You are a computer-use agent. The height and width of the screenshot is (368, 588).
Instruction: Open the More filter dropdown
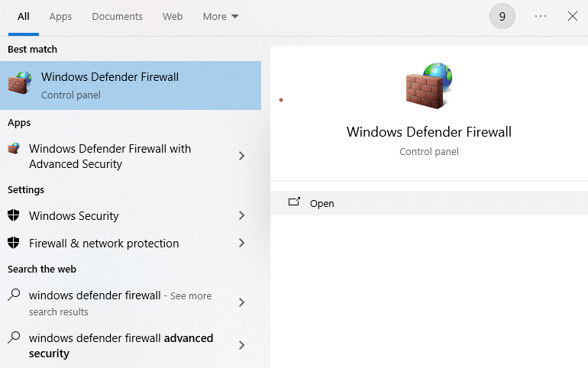point(221,17)
